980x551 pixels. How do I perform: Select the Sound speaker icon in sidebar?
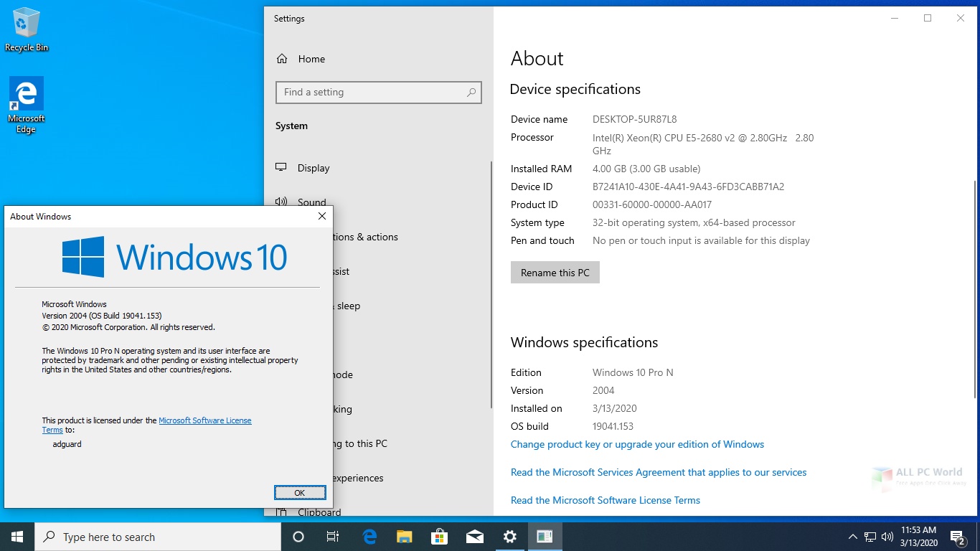click(x=281, y=202)
